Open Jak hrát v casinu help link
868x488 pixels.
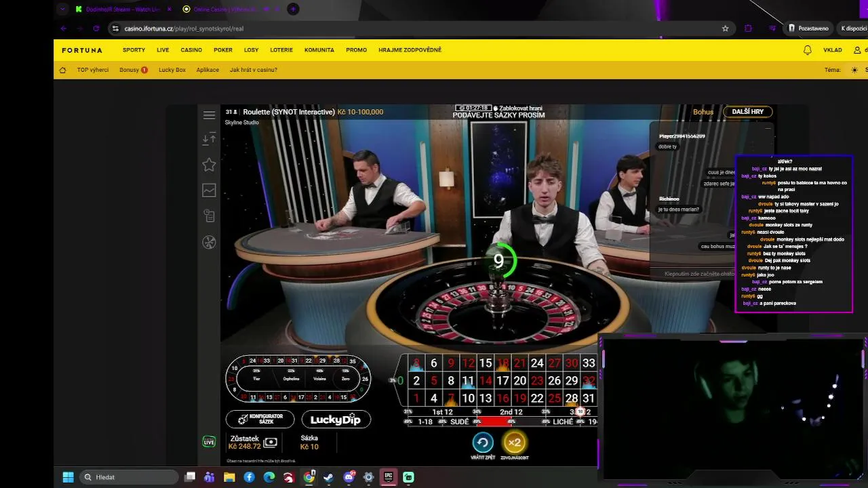(x=254, y=70)
